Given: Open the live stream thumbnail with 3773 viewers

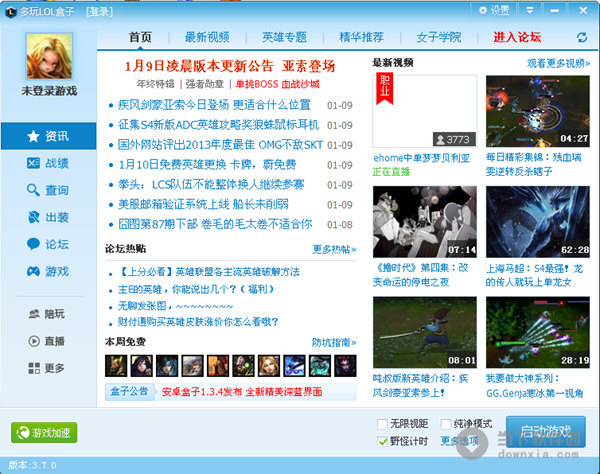Looking at the screenshot, I should (425, 111).
